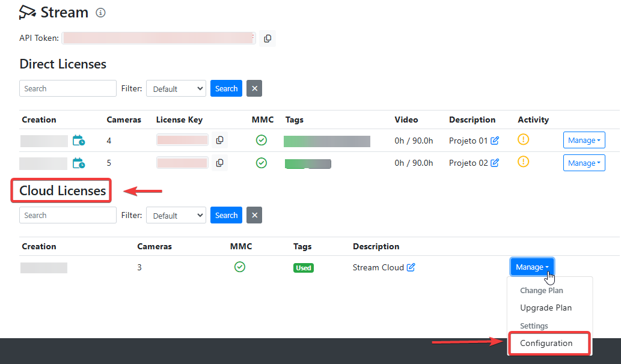Open the Direct Licenses Filter dropdown

click(x=176, y=89)
